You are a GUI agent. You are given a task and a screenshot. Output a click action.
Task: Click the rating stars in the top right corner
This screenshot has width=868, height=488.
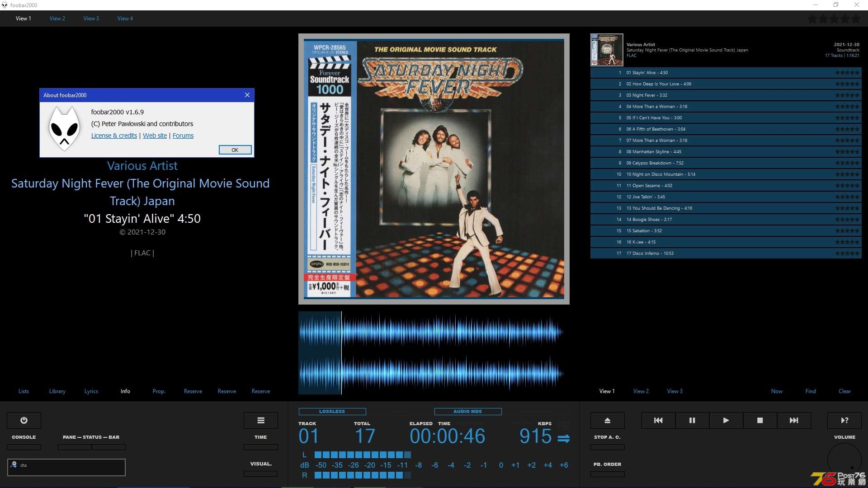point(834,19)
